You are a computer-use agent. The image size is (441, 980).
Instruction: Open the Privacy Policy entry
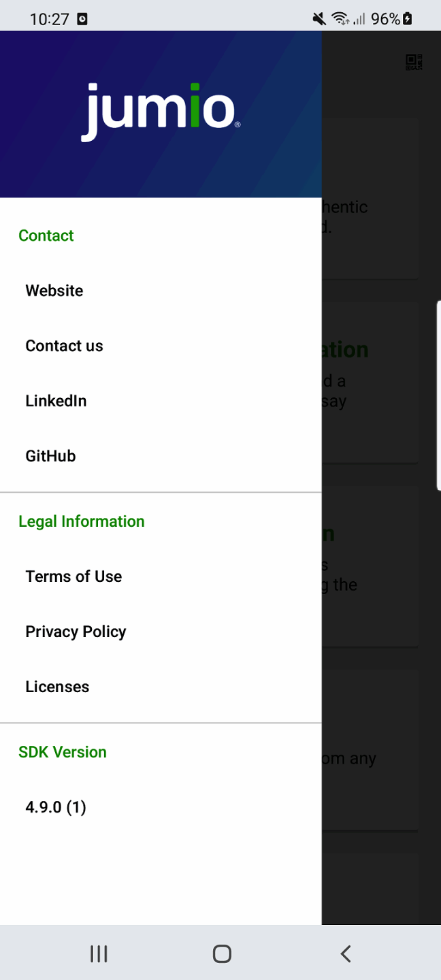75,632
